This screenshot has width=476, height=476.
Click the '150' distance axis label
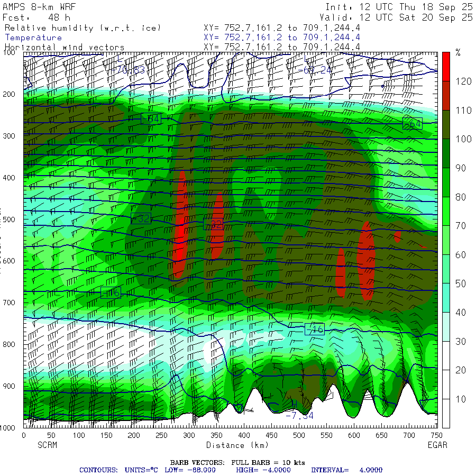click(x=106, y=435)
